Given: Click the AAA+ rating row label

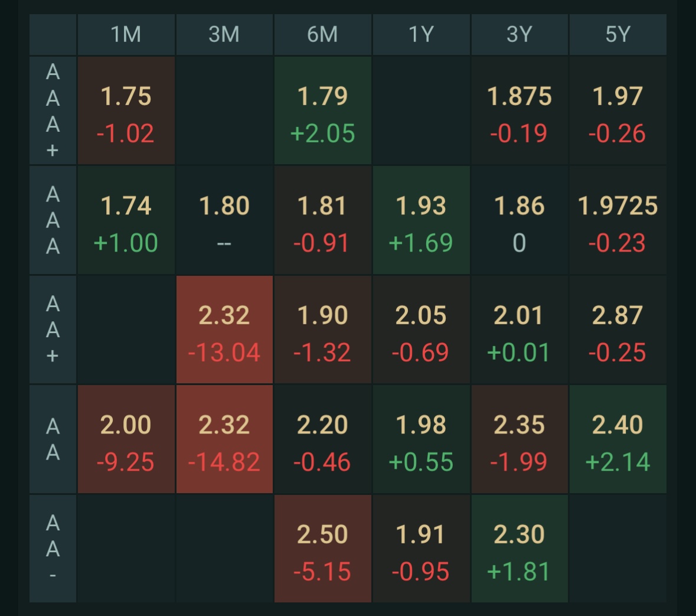Looking at the screenshot, I should coord(53,110).
